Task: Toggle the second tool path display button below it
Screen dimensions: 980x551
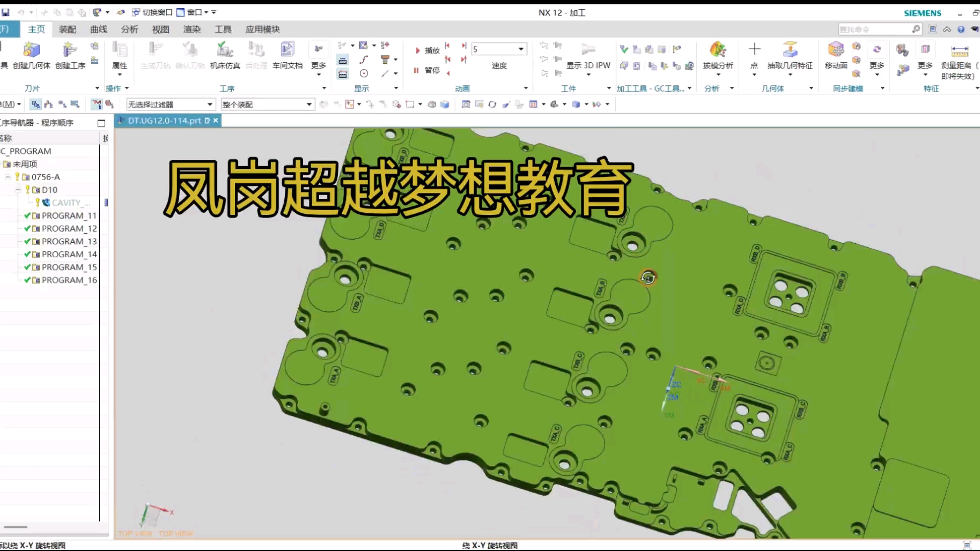Action: [343, 74]
